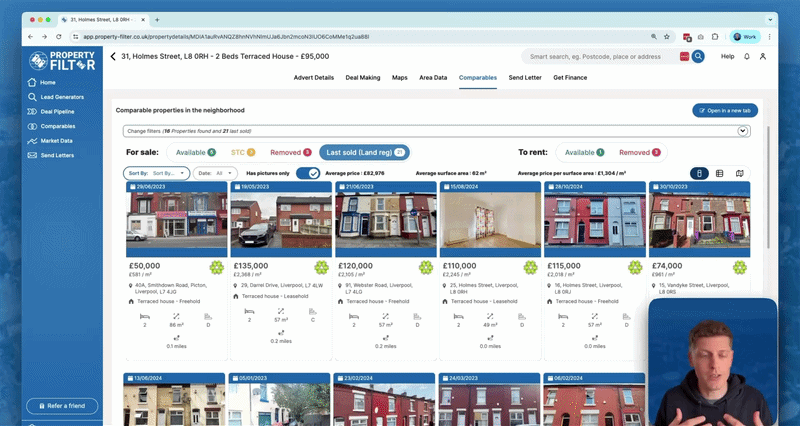Image resolution: width=800 pixels, height=426 pixels.
Task: Click the Help link
Action: [x=728, y=57]
